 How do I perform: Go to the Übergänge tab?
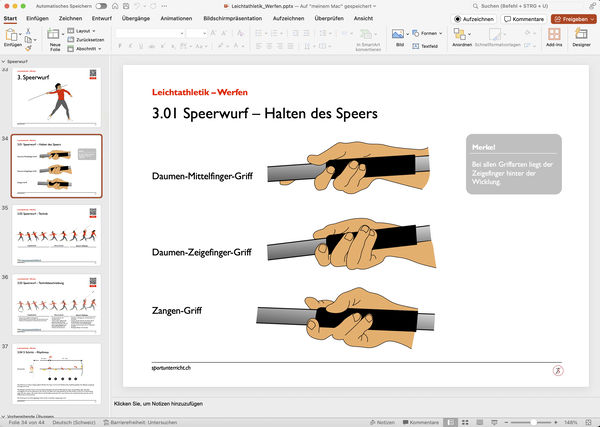136,18
